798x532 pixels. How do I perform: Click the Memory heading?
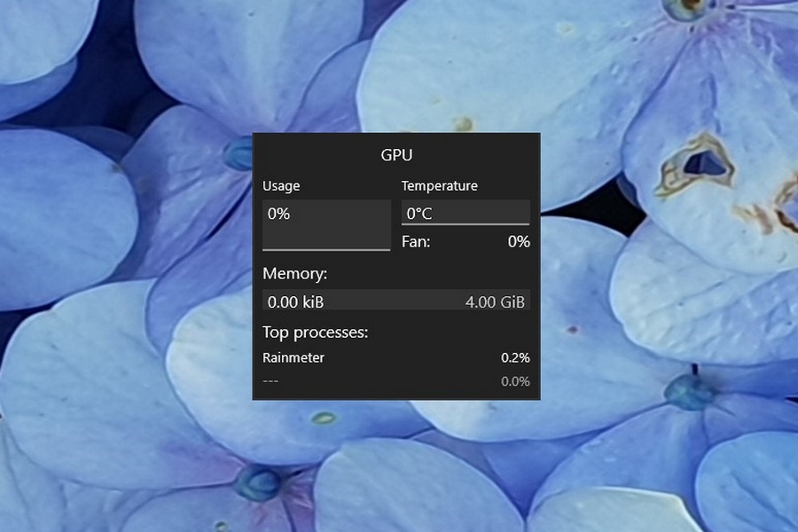click(x=294, y=274)
